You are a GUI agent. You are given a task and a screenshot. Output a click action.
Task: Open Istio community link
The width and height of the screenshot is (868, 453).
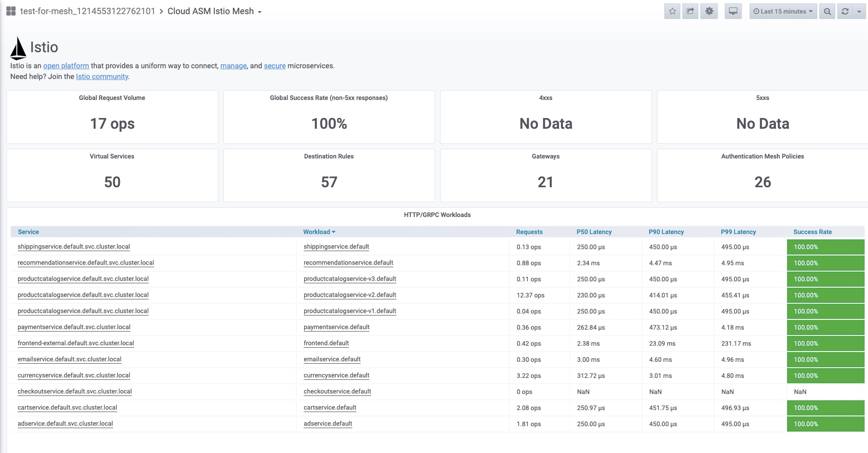coord(102,77)
